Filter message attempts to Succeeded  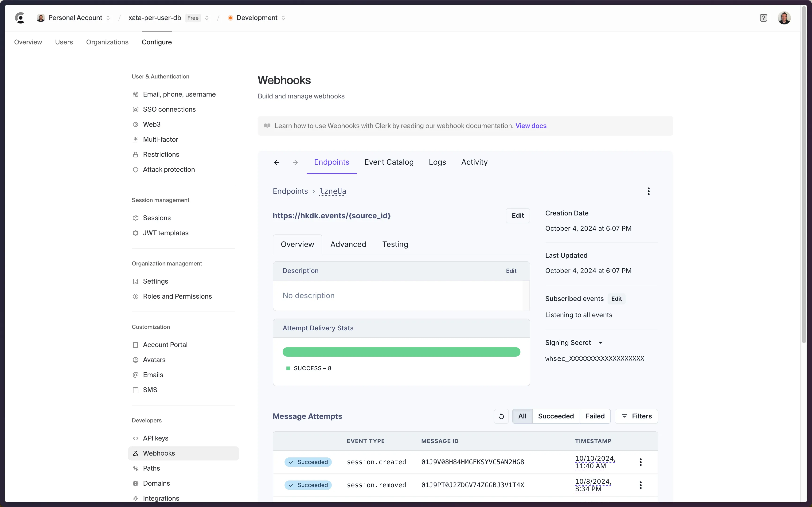pyautogui.click(x=556, y=416)
